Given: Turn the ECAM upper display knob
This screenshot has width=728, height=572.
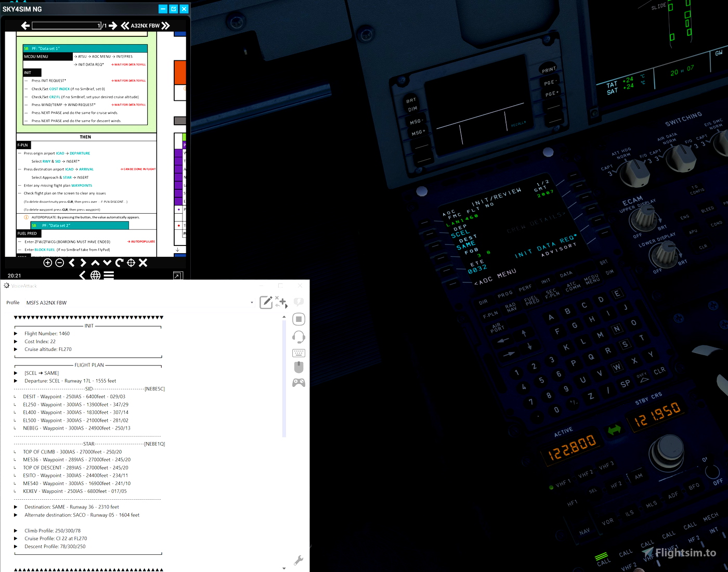Looking at the screenshot, I should pos(643,218).
